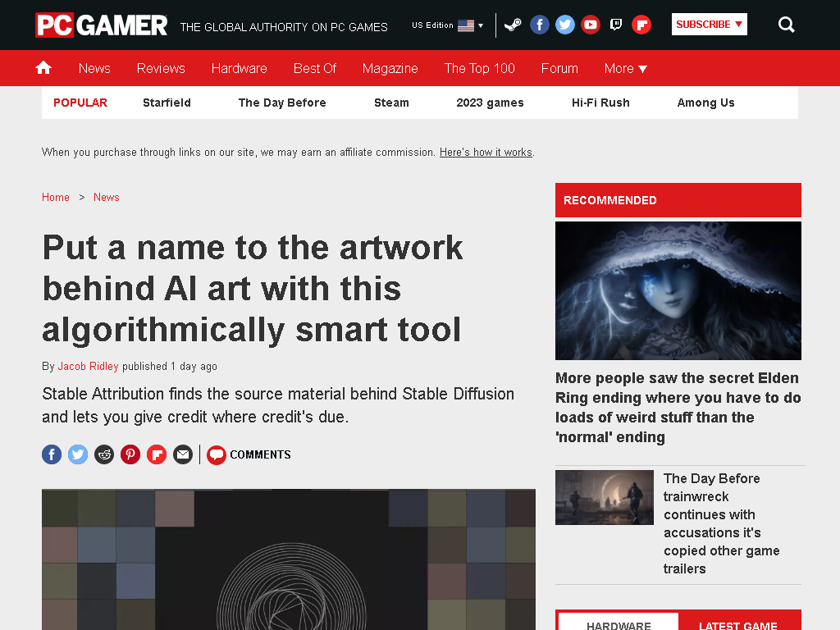Open the Hardware navigation item
The width and height of the screenshot is (840, 630).
pos(239,69)
